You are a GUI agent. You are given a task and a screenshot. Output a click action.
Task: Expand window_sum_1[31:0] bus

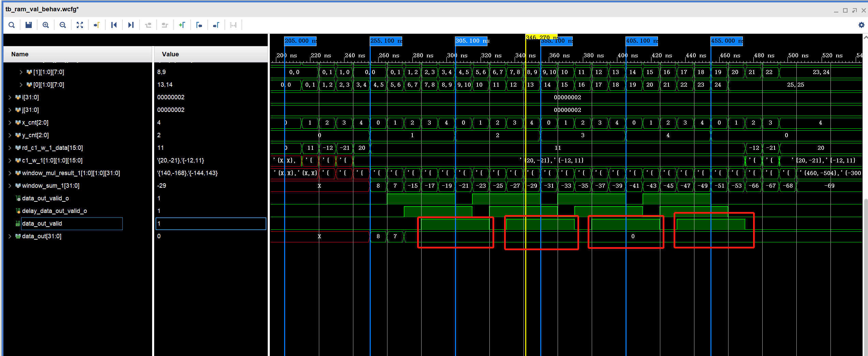[10, 186]
